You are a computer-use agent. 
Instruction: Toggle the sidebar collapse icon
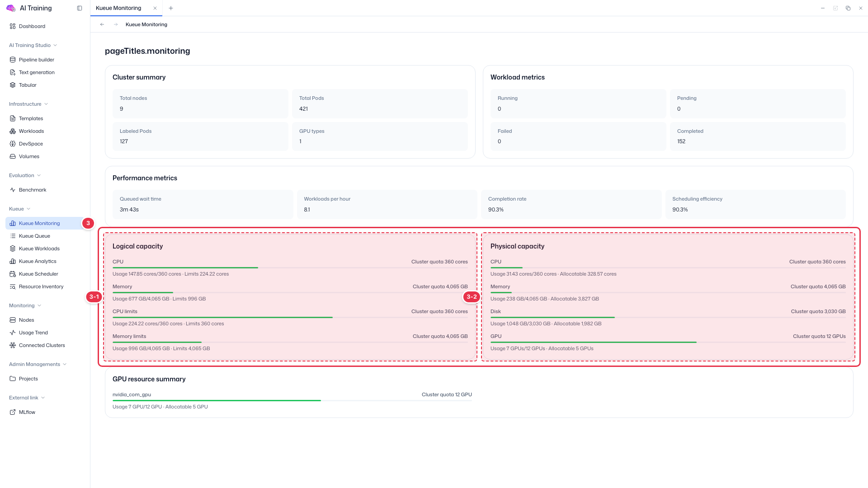coord(80,8)
